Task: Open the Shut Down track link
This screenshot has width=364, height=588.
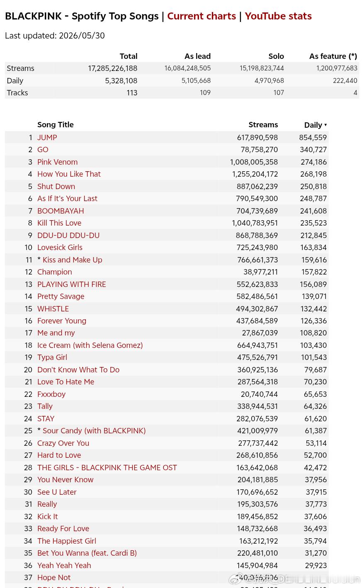Action: click(x=56, y=186)
